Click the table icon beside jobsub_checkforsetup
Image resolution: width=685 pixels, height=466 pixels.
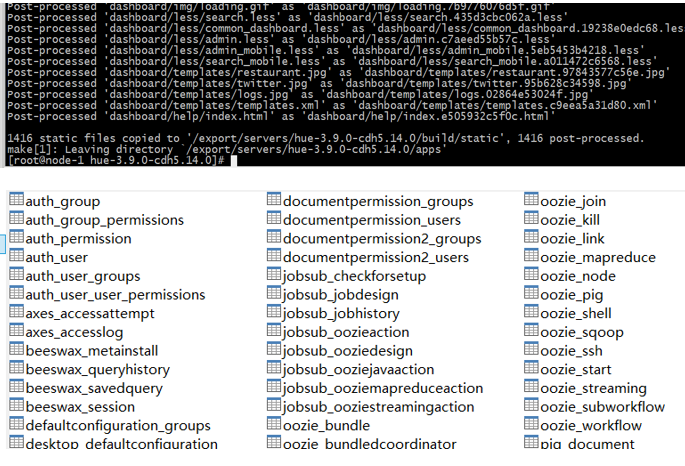coord(274,274)
